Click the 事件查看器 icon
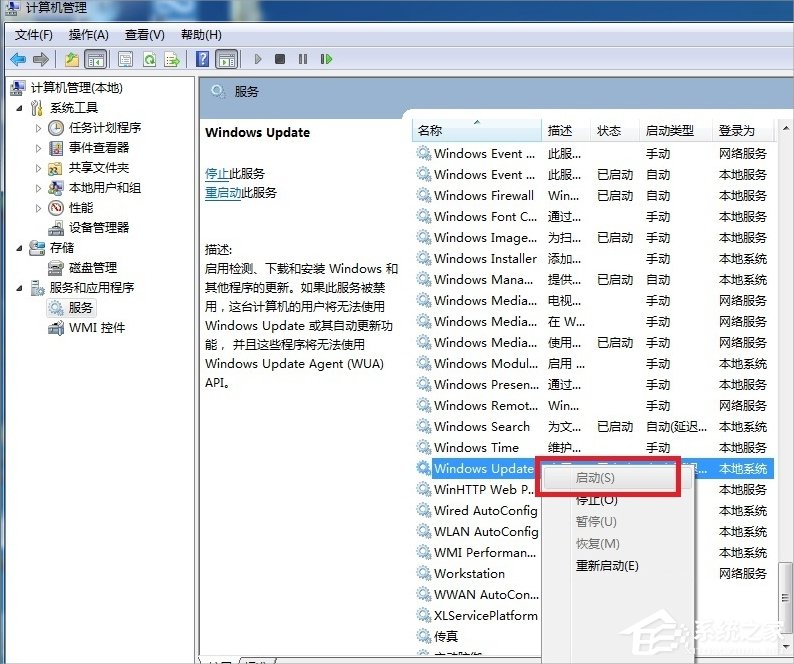 tap(56, 148)
